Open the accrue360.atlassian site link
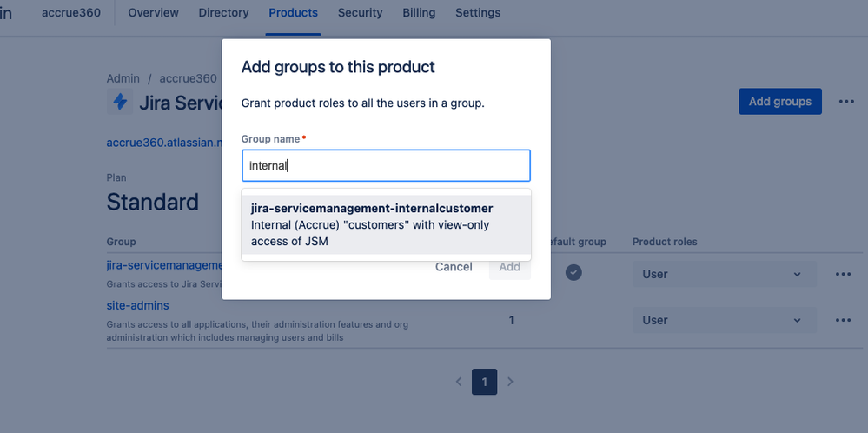The image size is (868, 433). (x=164, y=143)
